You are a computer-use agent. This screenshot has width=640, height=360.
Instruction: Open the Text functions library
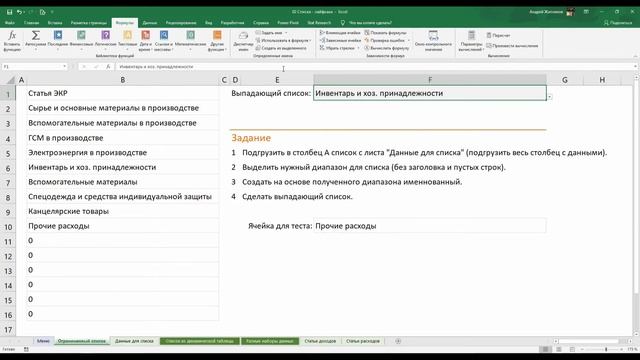click(128, 41)
